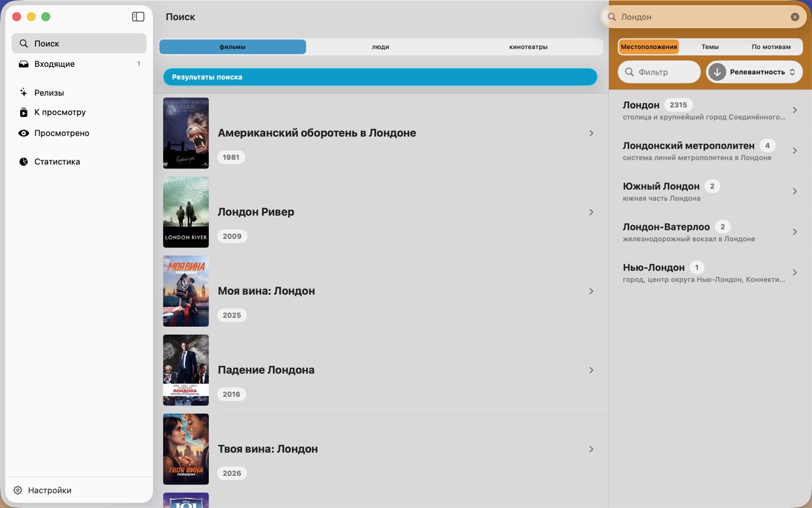Click the 2025 year badge
The image size is (812, 508).
232,315
